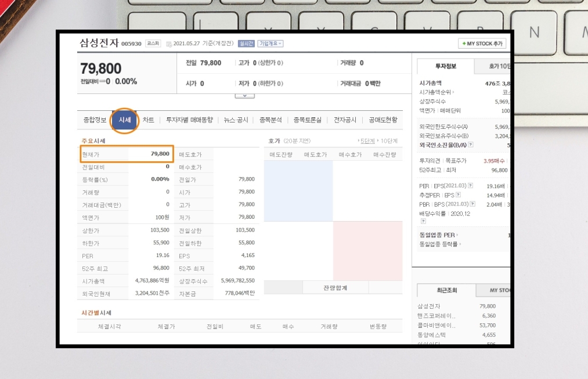Image resolution: width=588 pixels, height=379 pixels.
Task: Click the 시가총액 value 4,763,886억원
Action: click(152, 280)
